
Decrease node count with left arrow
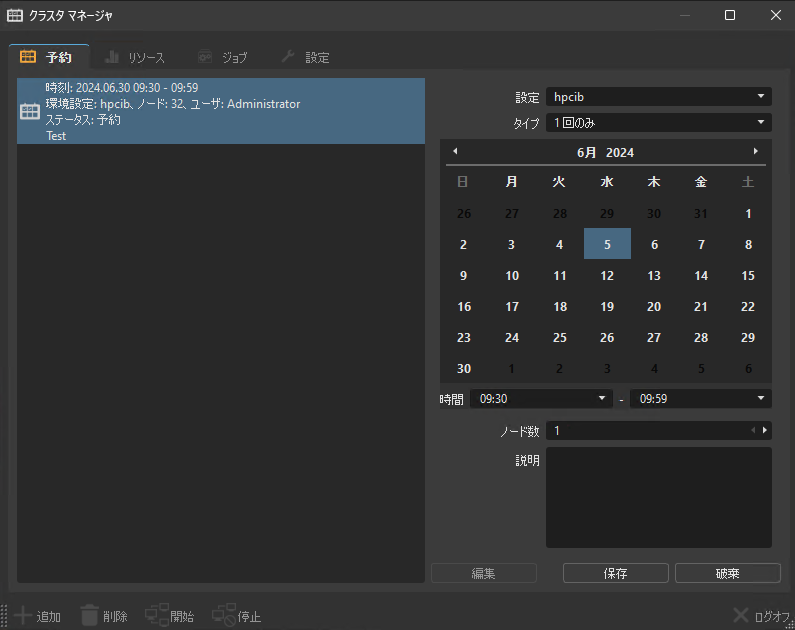pos(753,430)
